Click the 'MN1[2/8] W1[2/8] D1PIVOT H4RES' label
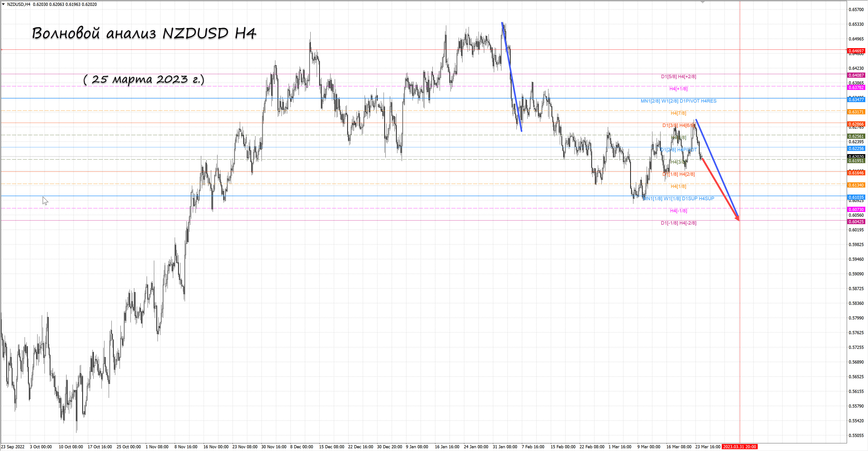The width and height of the screenshot is (868, 451). [678, 101]
